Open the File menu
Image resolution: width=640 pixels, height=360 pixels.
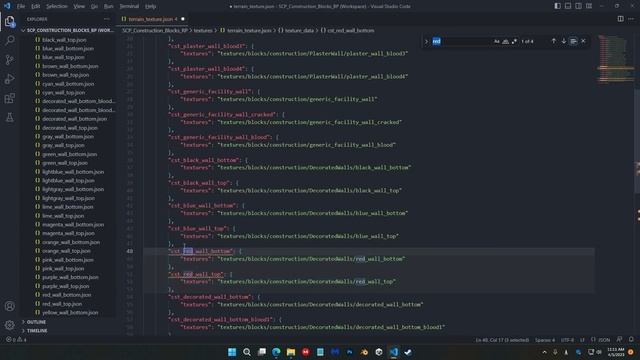(x=21, y=6)
